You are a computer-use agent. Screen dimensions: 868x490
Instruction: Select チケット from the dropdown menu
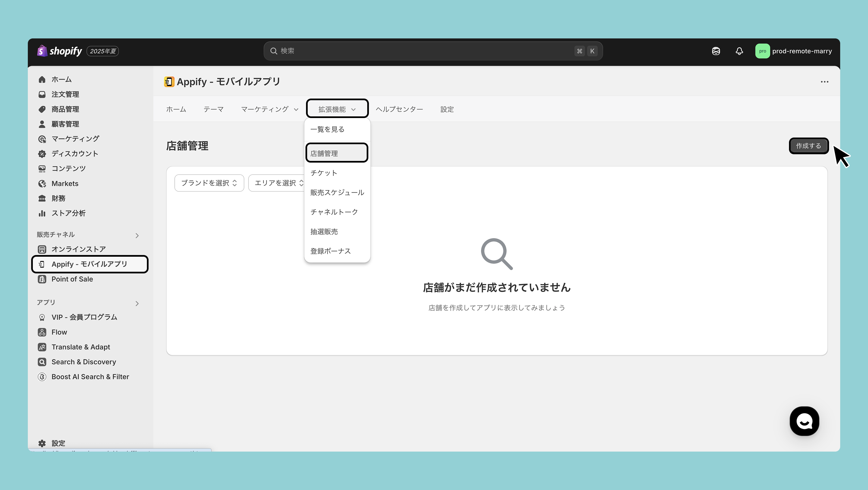(324, 173)
